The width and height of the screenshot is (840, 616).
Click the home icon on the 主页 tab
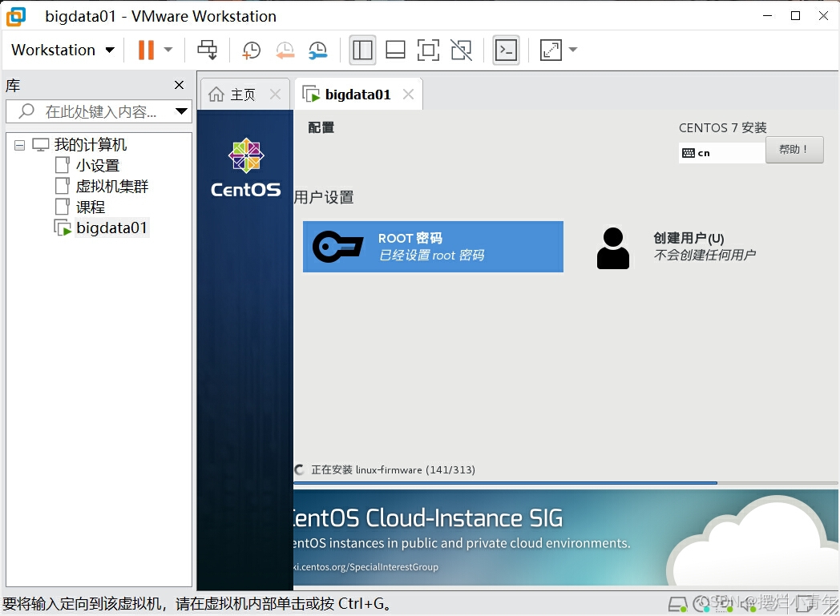click(x=216, y=95)
